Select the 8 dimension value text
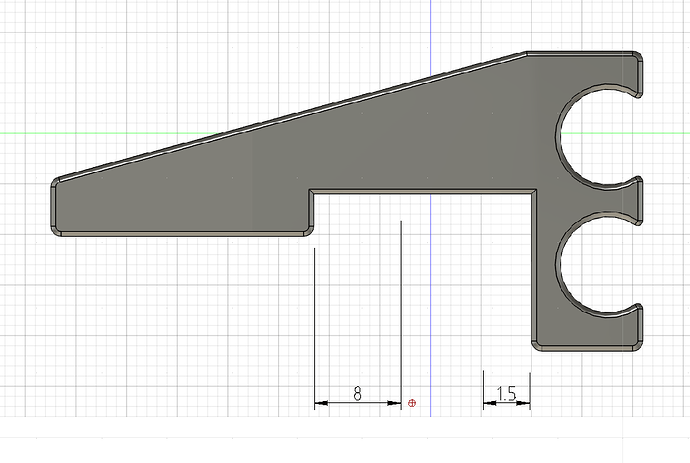Image resolution: width=690 pixels, height=463 pixels. pyautogui.click(x=357, y=394)
